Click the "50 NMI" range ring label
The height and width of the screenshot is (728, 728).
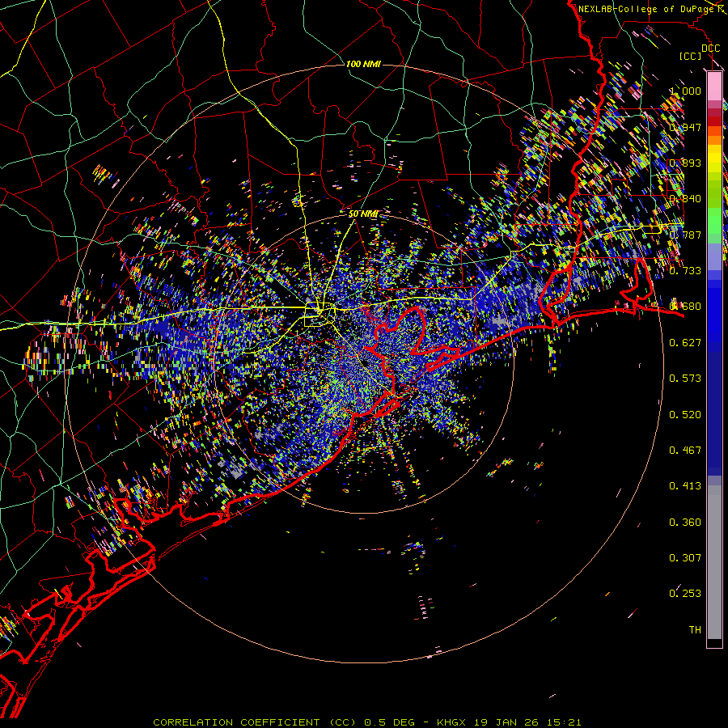tap(363, 214)
